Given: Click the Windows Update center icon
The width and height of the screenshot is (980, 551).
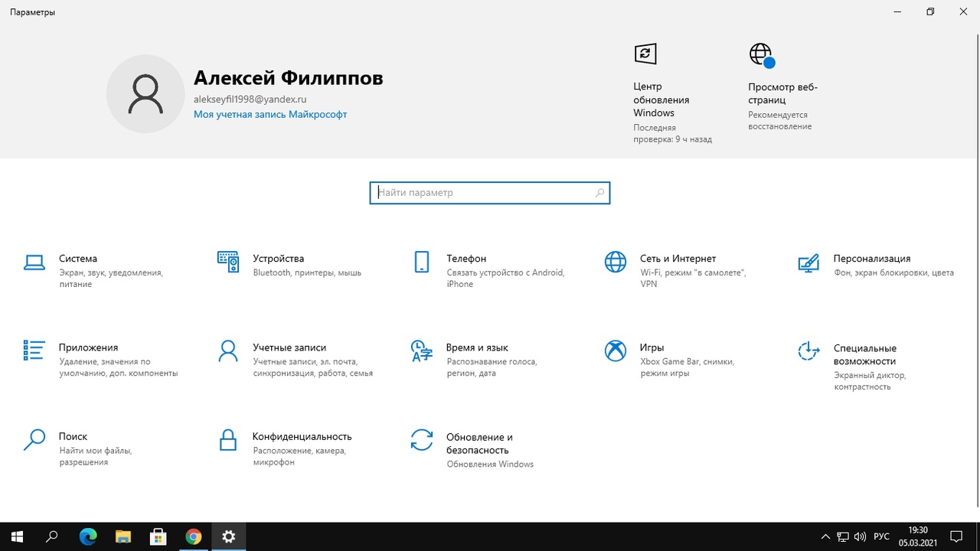Looking at the screenshot, I should [645, 54].
